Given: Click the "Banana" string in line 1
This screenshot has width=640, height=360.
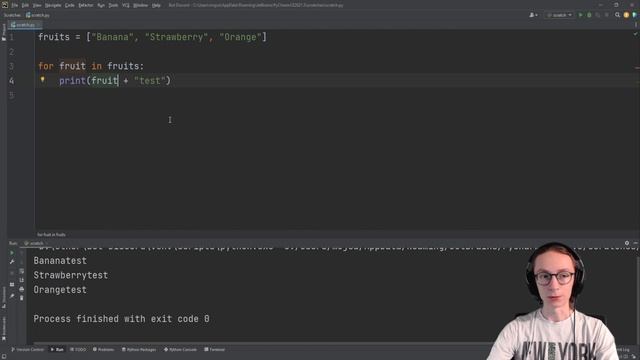Looking at the screenshot, I should (112, 37).
